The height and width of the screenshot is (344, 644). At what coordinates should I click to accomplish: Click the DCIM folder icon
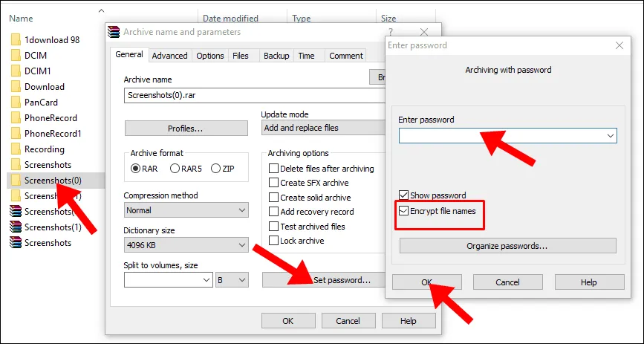[x=16, y=56]
